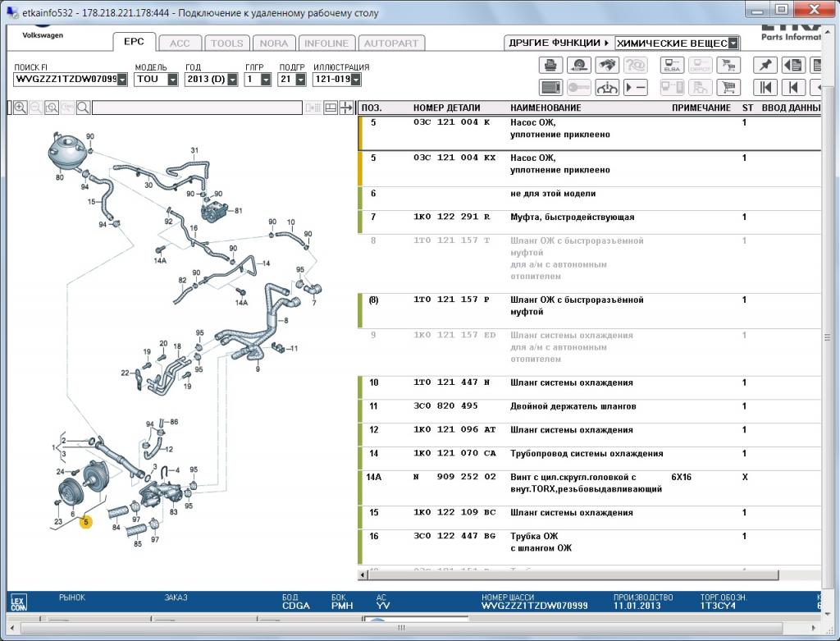Click engine code CDGA in status bar
The width and height of the screenshot is (840, 641).
295,606
